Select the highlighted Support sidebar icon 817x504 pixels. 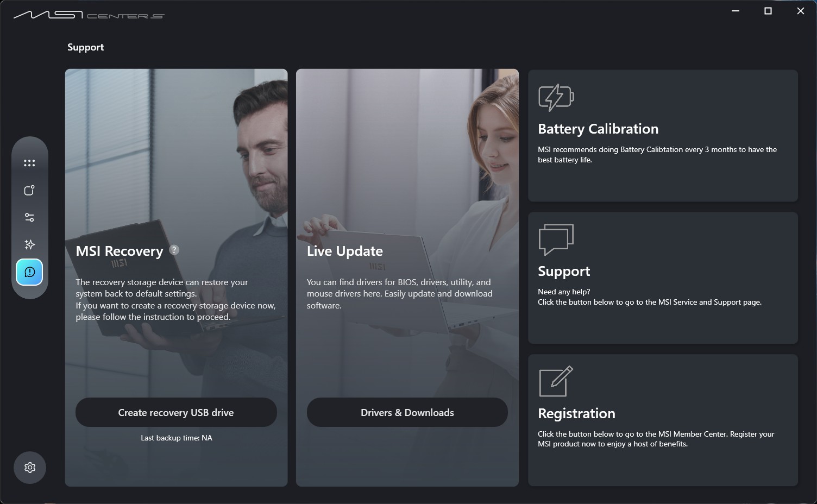coord(29,272)
